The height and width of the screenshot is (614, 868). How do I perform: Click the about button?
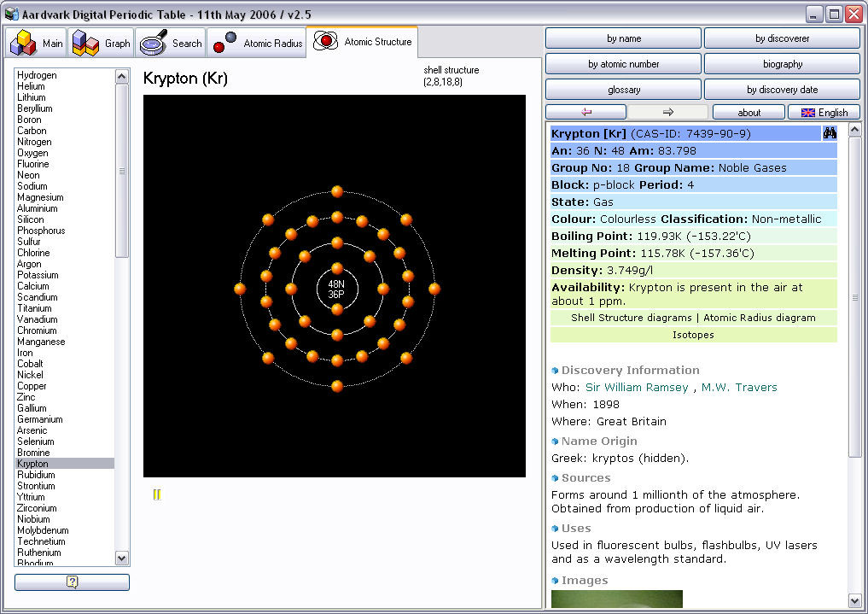pyautogui.click(x=749, y=113)
